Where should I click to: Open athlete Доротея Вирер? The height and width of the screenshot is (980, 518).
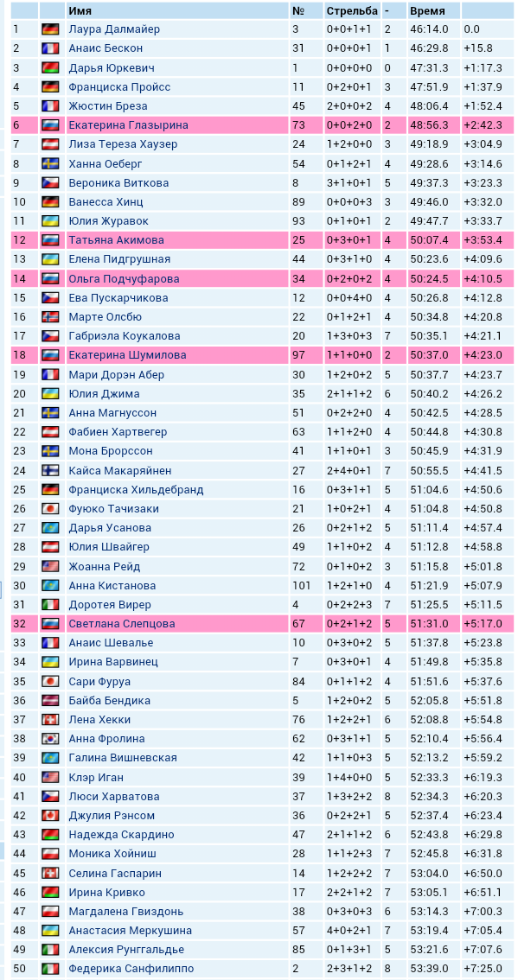[112, 605]
